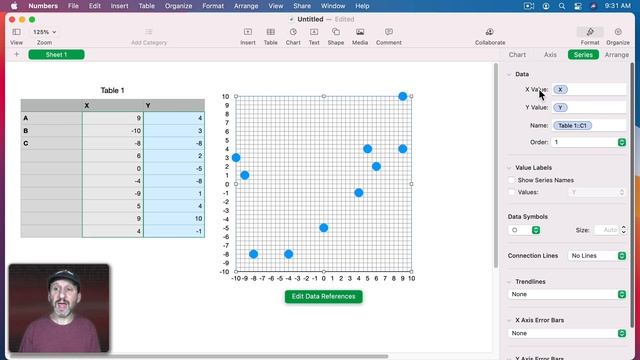The height and width of the screenshot is (360, 640).
Task: Add a Comment from toolbar
Action: [389, 32]
